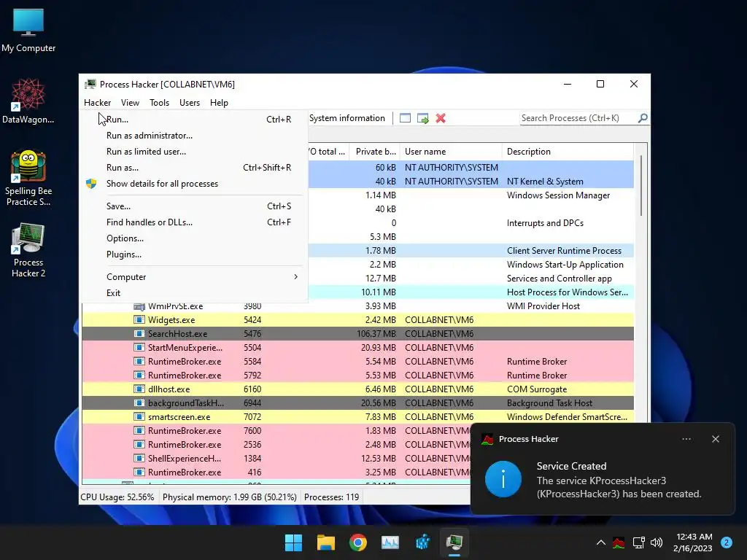The image size is (747, 560).
Task: Click the Widgets.exe process icon
Action: click(139, 319)
